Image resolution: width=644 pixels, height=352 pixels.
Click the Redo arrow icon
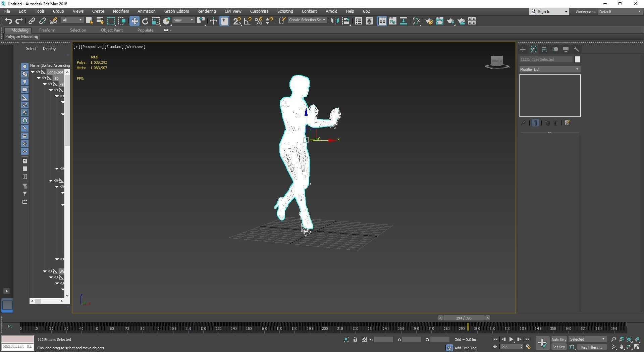(19, 21)
